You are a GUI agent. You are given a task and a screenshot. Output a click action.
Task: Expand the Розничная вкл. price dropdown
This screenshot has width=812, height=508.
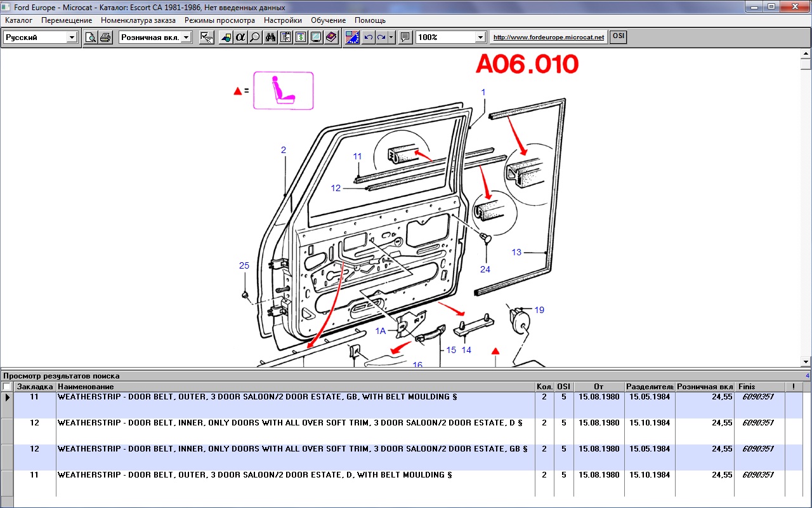[x=186, y=37]
